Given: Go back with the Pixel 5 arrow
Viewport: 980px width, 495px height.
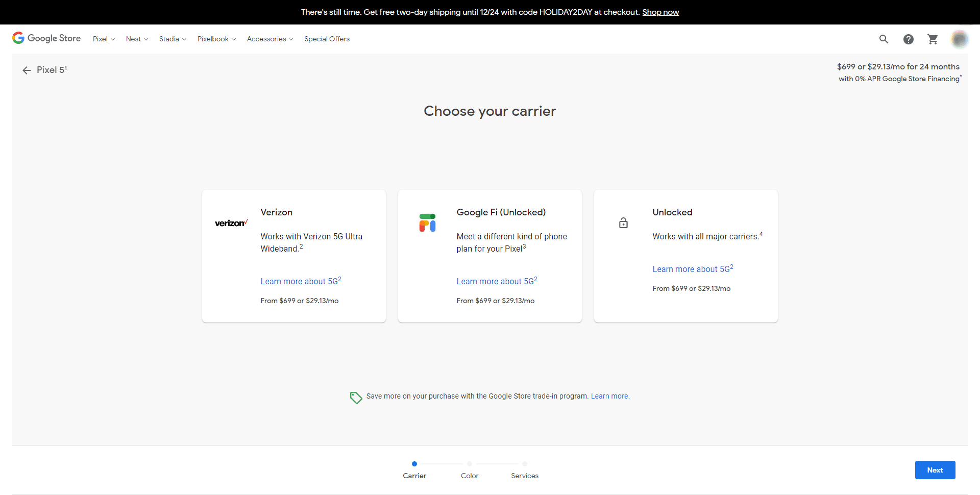Looking at the screenshot, I should coord(27,70).
